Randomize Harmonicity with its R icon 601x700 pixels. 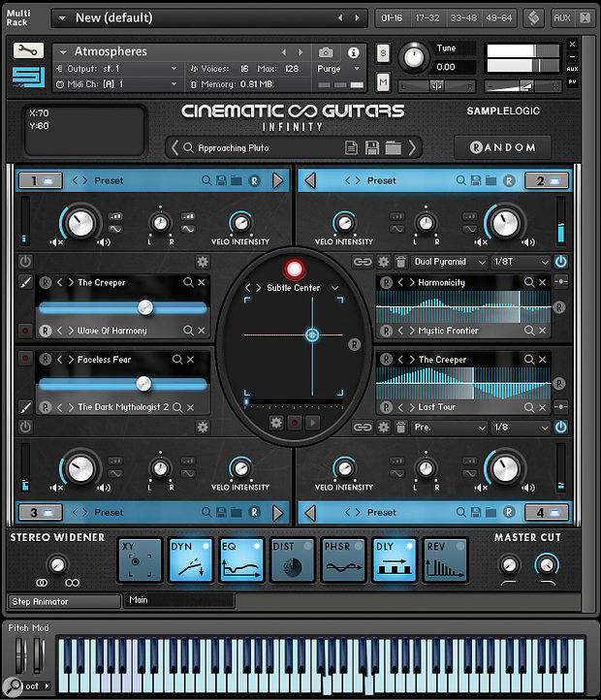click(x=386, y=282)
